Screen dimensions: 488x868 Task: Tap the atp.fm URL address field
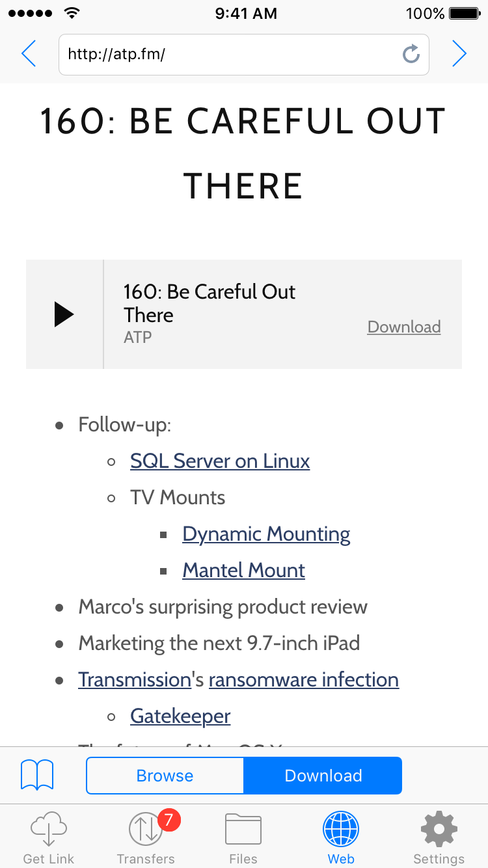tap(228, 54)
